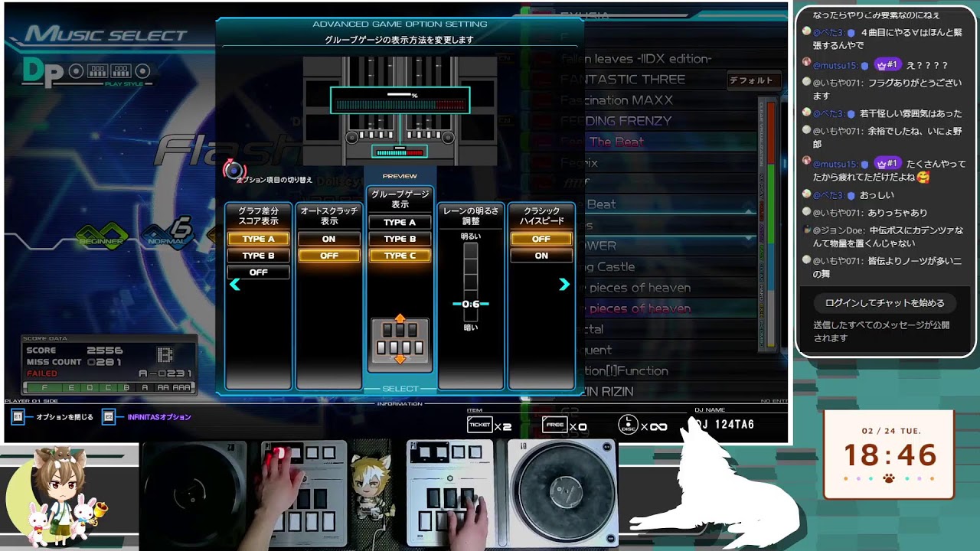Set auto-scratch display to ON
The image size is (980, 551).
(328, 239)
